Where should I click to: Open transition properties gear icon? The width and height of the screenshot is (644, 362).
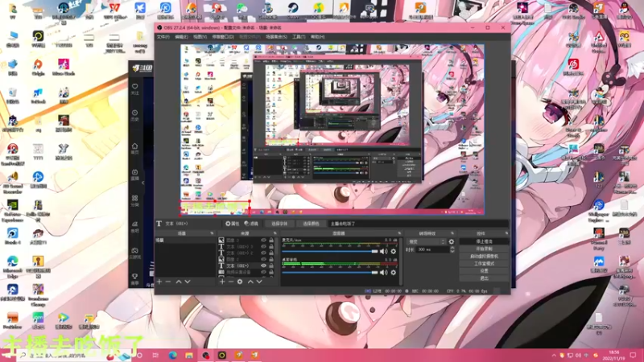click(x=452, y=242)
